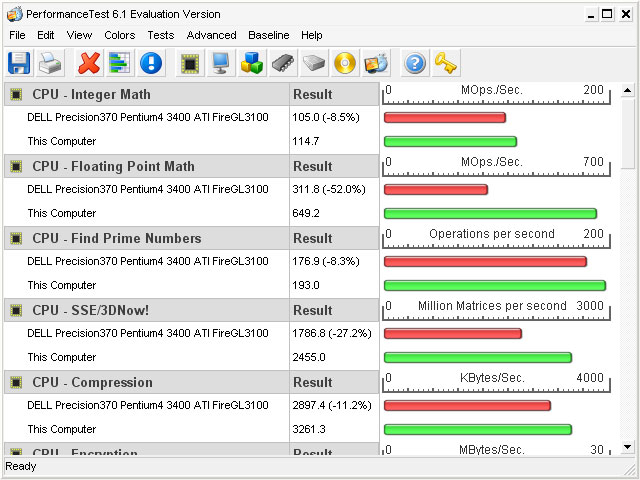The image size is (640, 480).
Task: Run the disk test hard drive icon
Action: pyautogui.click(x=314, y=63)
